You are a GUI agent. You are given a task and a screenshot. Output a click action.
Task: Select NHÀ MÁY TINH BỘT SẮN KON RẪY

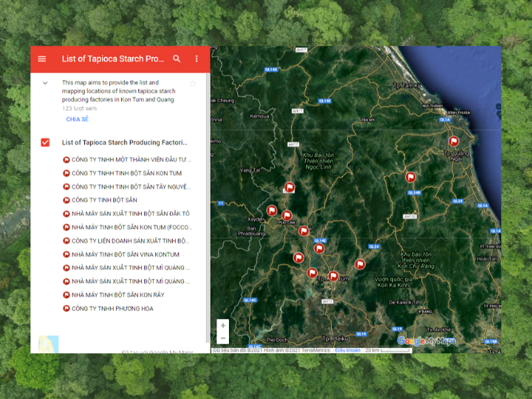point(117,295)
